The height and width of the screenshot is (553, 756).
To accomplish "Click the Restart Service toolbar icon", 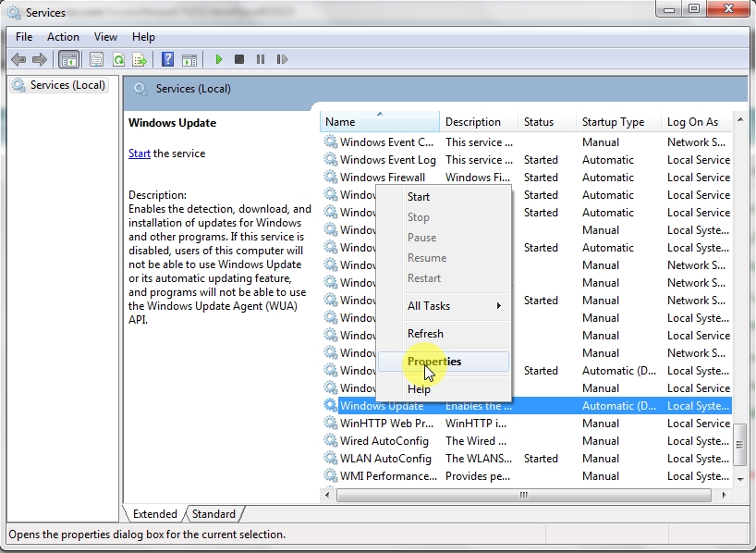I will pyautogui.click(x=282, y=59).
